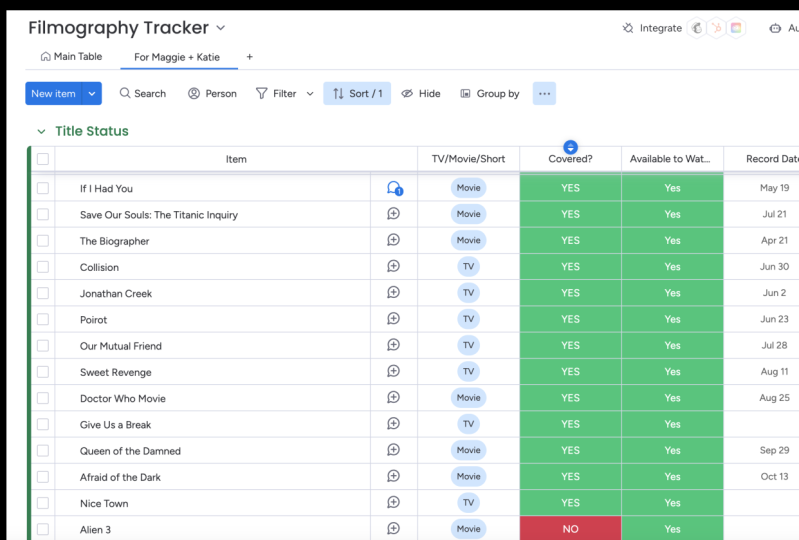
Task: Toggle select-all checkbox in header row
Action: (x=43, y=159)
